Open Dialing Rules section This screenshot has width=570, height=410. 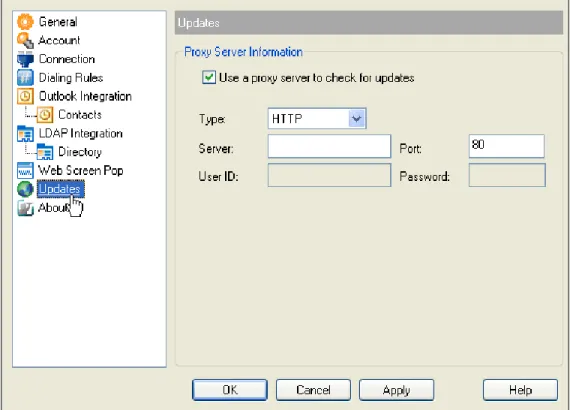tap(71, 77)
